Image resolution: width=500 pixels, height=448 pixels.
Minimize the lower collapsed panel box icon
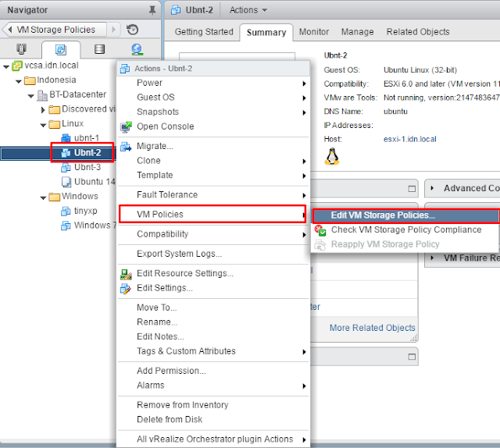tap(412, 357)
